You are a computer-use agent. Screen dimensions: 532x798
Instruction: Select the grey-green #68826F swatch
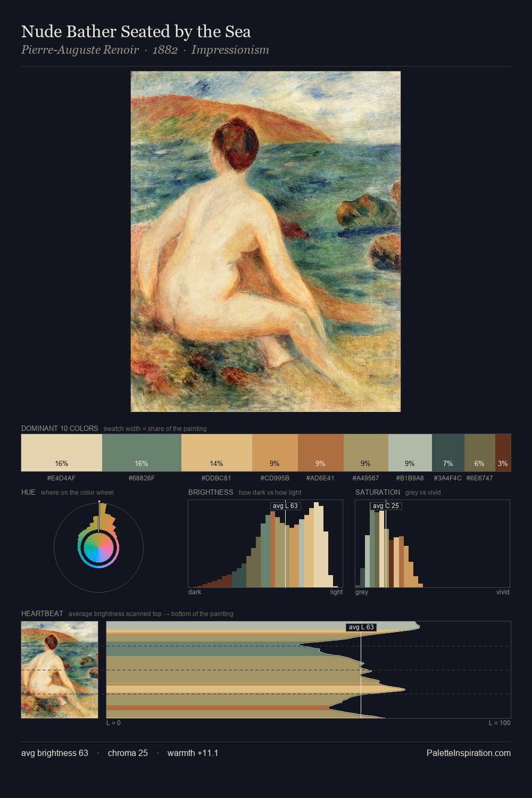[x=142, y=453]
